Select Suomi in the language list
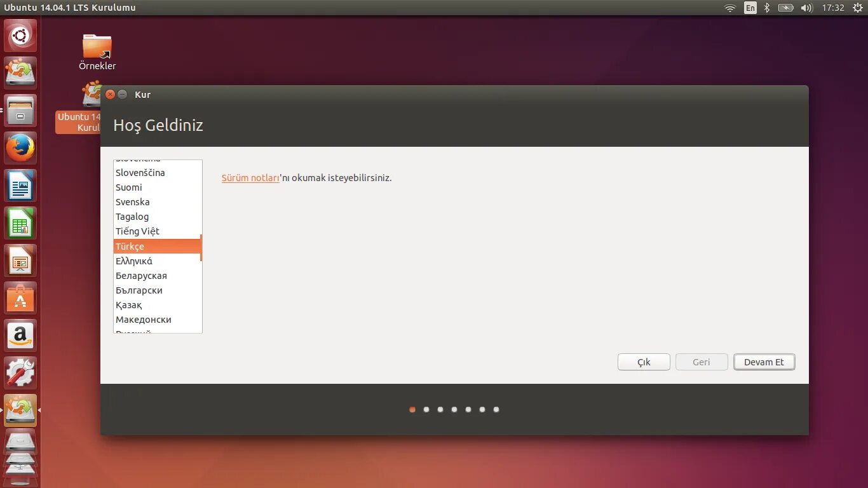This screenshot has height=488, width=868. click(157, 187)
